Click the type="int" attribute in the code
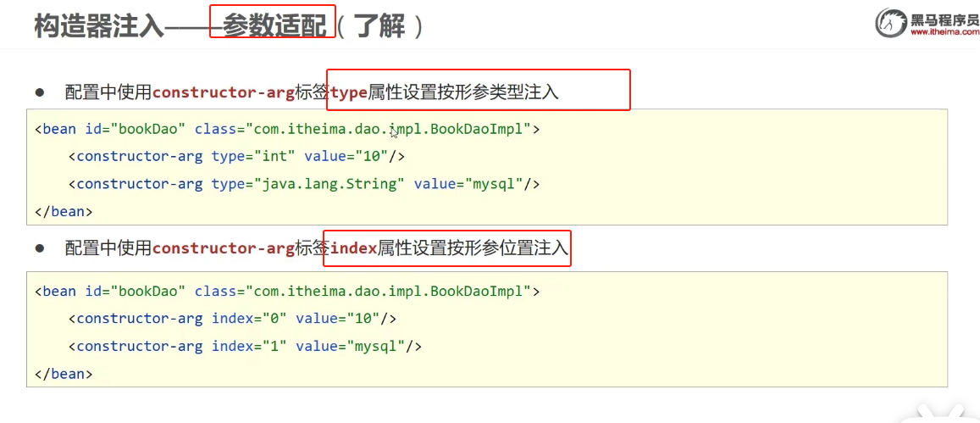 (254, 157)
